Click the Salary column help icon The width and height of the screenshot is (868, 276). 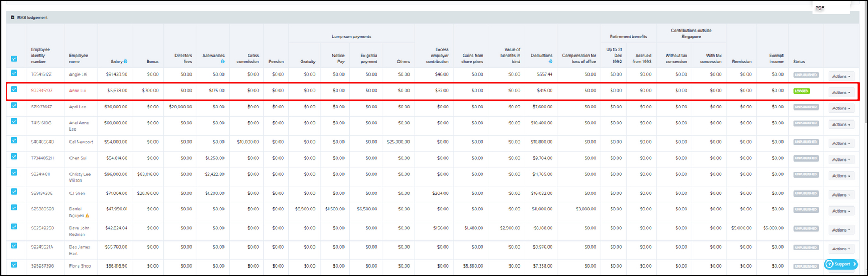pyautogui.click(x=126, y=62)
